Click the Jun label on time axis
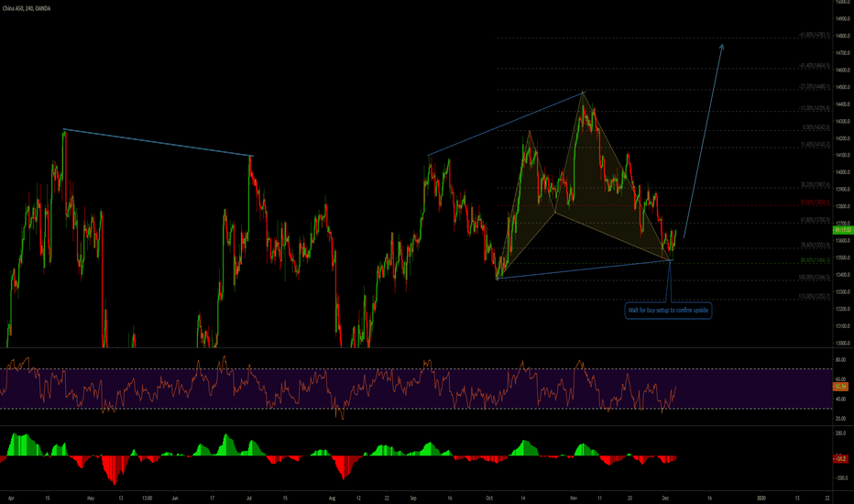The image size is (854, 504). pyautogui.click(x=175, y=498)
